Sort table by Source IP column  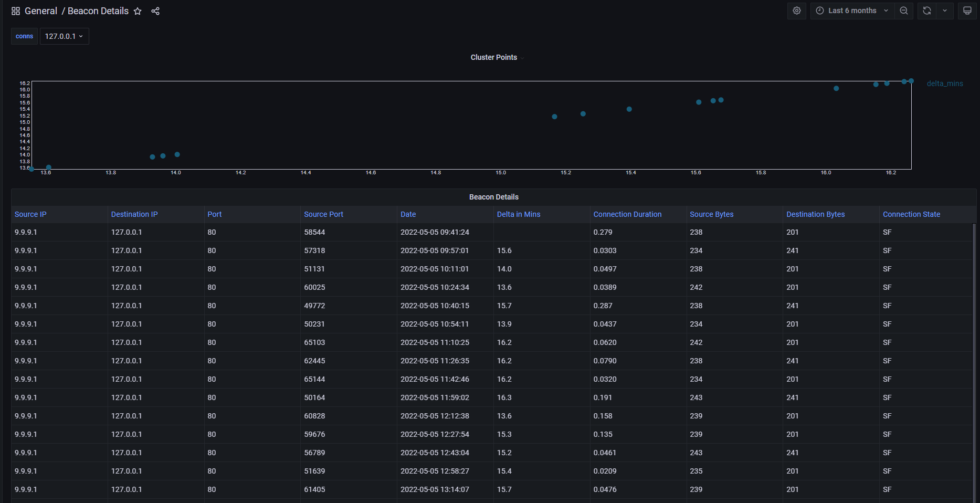30,214
